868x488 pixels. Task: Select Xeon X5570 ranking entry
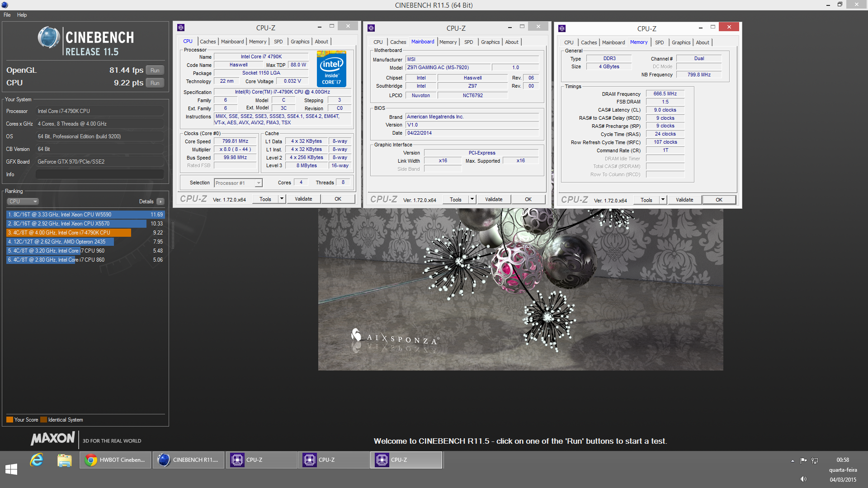pos(85,224)
